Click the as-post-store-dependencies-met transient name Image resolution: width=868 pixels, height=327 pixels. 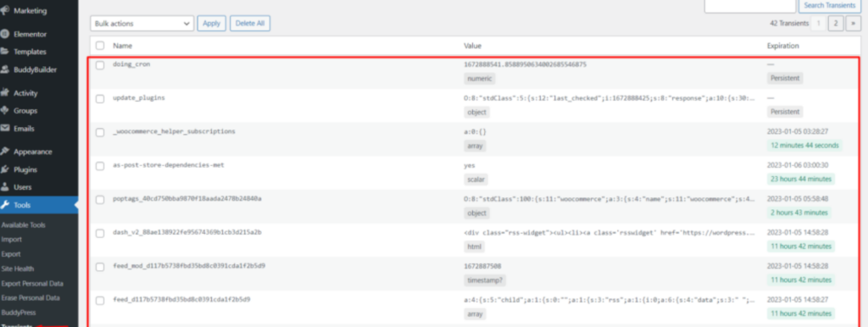pyautogui.click(x=169, y=165)
